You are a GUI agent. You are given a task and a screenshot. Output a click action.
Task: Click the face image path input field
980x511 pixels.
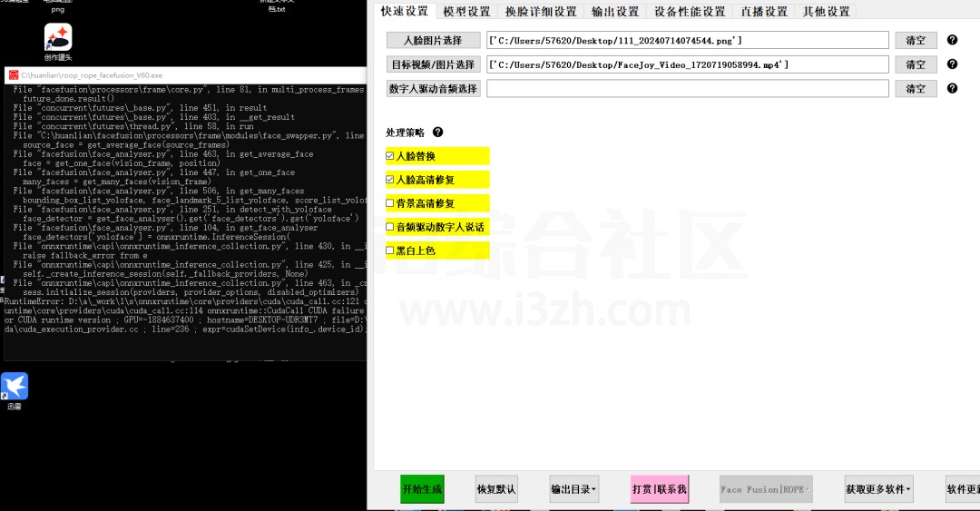click(x=688, y=40)
